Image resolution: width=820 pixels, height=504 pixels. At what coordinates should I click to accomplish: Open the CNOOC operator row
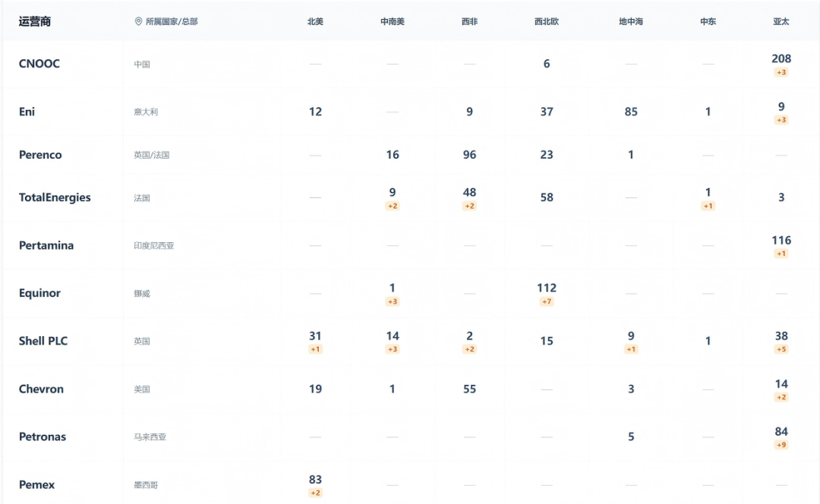tap(39, 64)
